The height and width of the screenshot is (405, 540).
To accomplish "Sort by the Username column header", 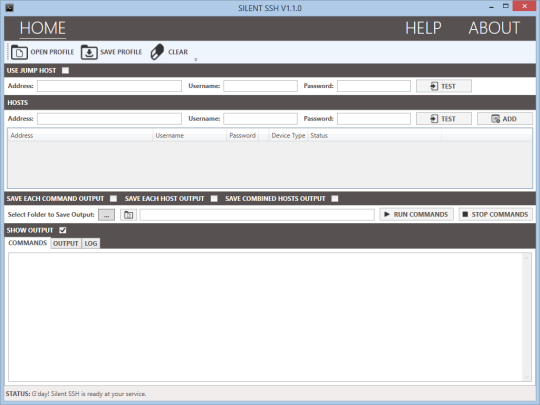I will pyautogui.click(x=190, y=135).
